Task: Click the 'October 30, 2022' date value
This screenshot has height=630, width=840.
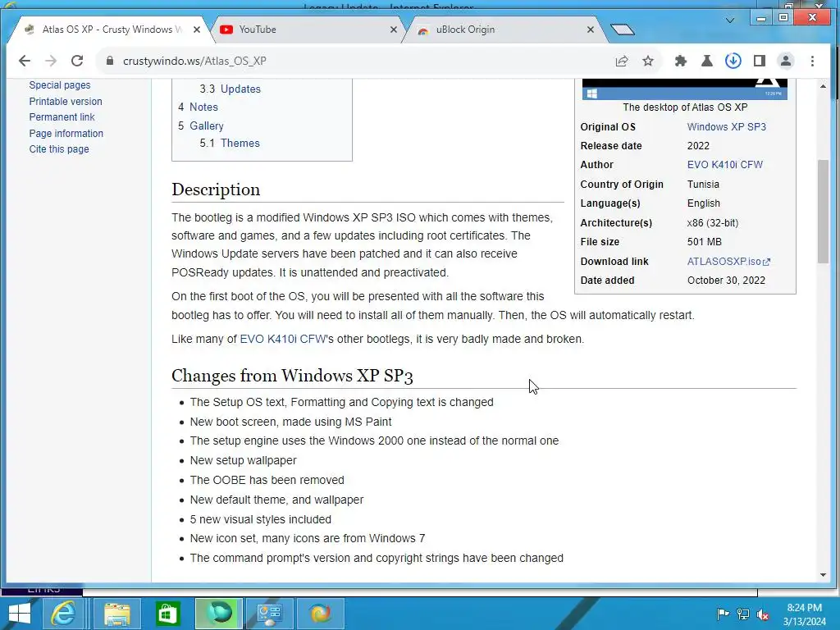Action: click(726, 281)
